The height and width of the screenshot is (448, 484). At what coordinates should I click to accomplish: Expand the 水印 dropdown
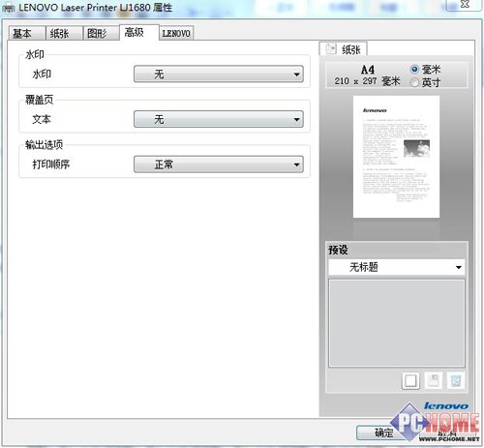click(x=219, y=75)
